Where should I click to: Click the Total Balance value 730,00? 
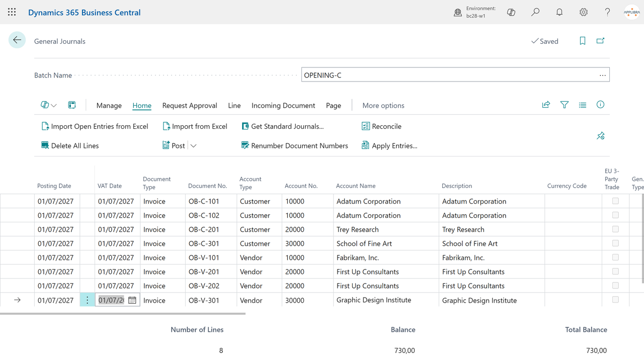click(x=596, y=350)
